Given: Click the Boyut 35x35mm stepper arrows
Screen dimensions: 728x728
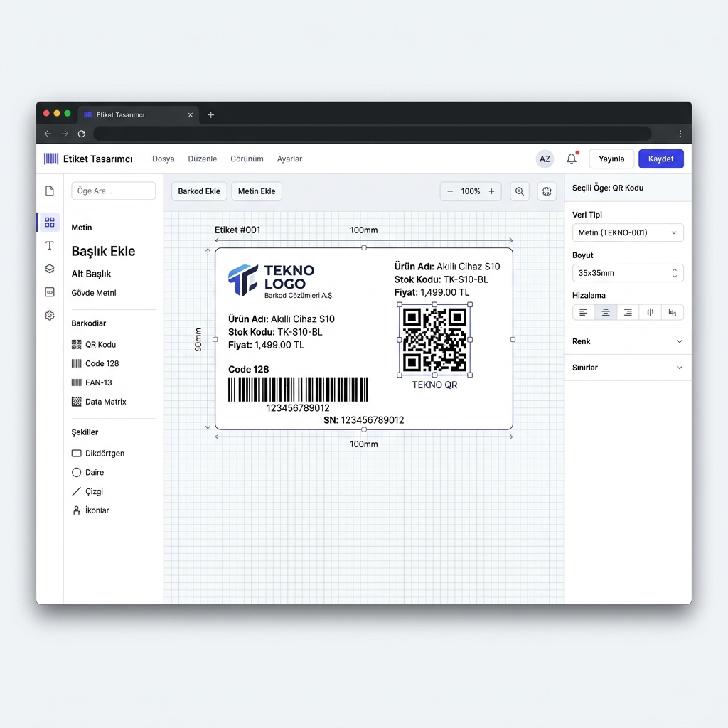Looking at the screenshot, I should click(675, 273).
